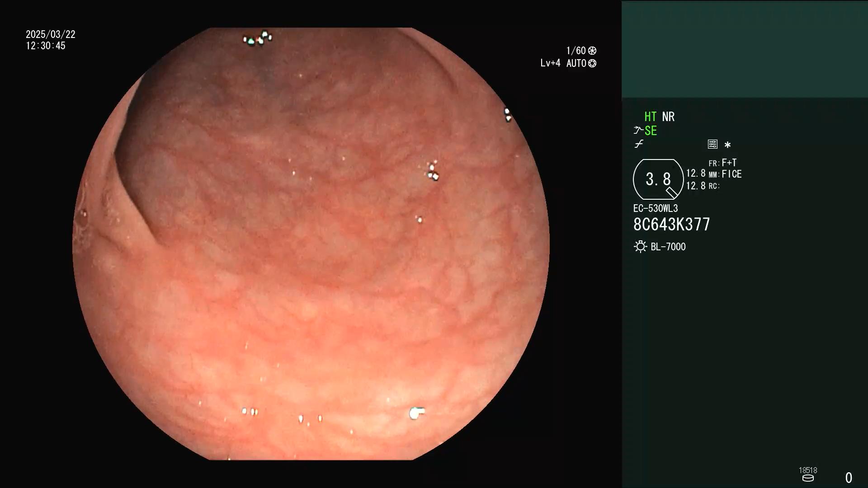Click the NR noise reduction indicator
The height and width of the screenshot is (488, 868).
(x=668, y=117)
